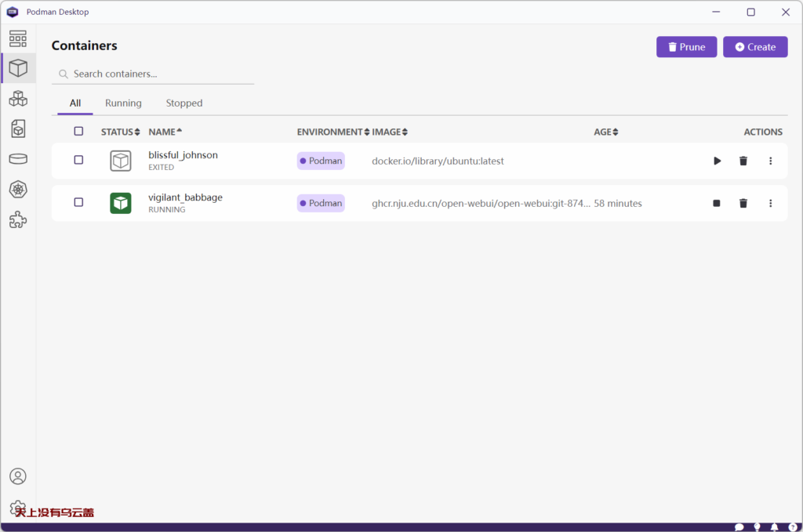Image resolution: width=803 pixels, height=532 pixels.
Task: Open the Images sidebar icon
Action: (18, 129)
